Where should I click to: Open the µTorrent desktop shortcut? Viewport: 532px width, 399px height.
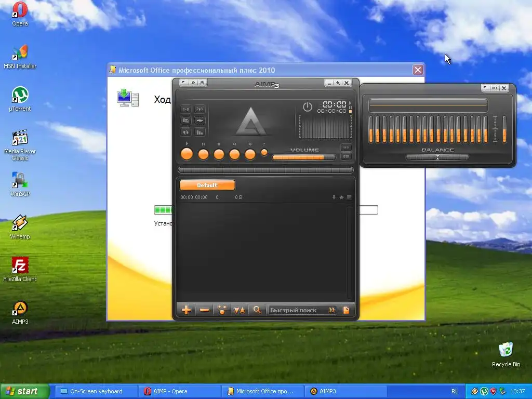(x=20, y=99)
